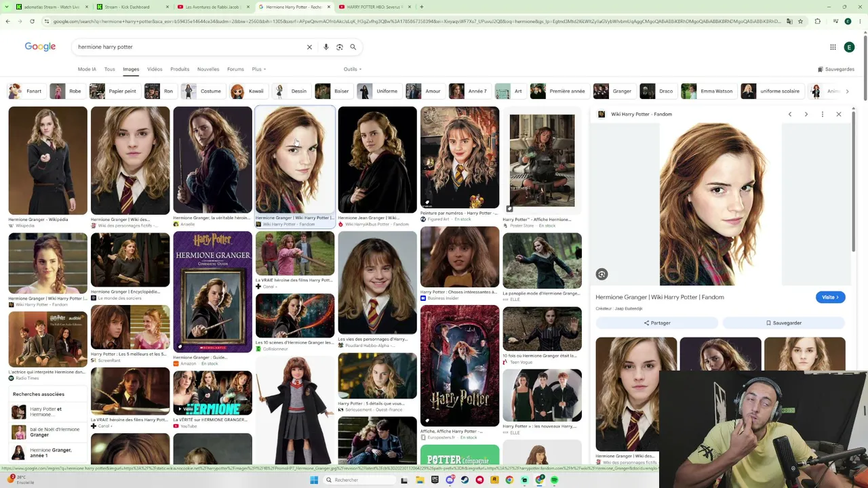Select the uniforme scolaire filter chip
Image resolution: width=868 pixels, height=488 pixels.
point(772,91)
